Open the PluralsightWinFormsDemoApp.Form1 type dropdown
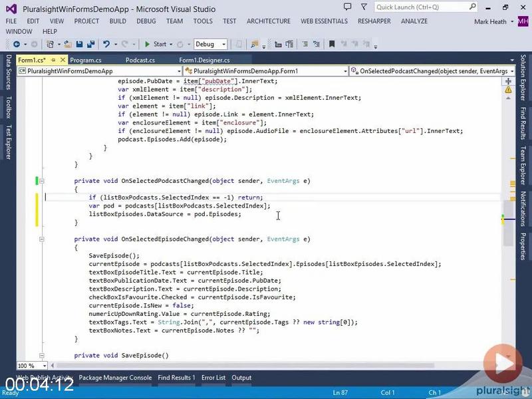Viewport: 532px width, 399px height. pos(265,71)
